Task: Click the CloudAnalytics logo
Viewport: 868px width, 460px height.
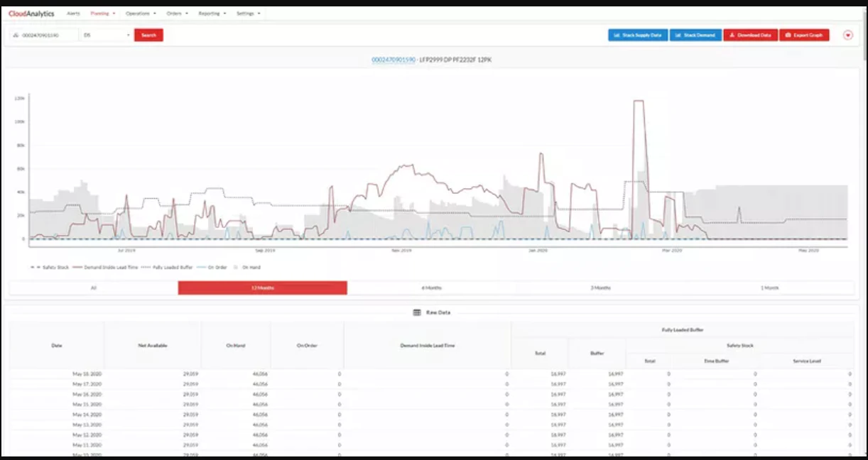Action: pos(31,13)
